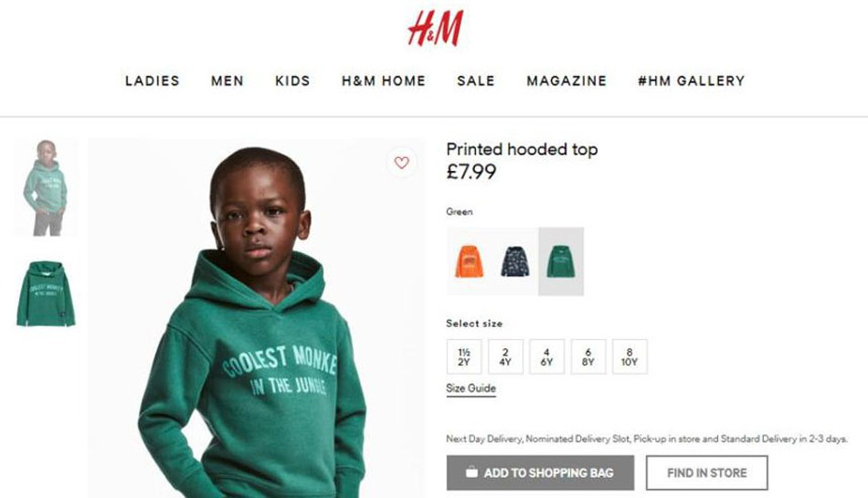
Task: Click shopping bag icon on add button
Action: tap(471, 472)
